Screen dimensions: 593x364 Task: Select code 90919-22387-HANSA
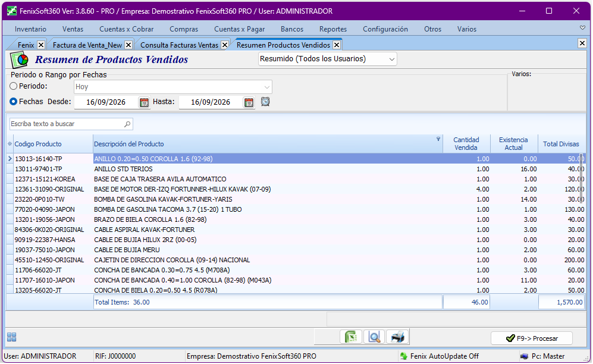45,240
